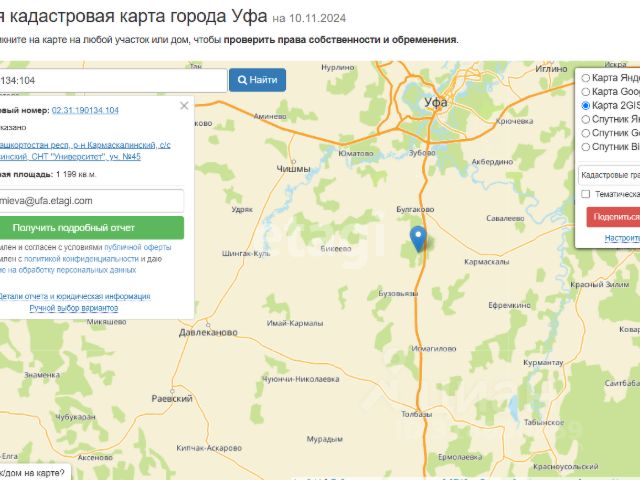Viewport: 640px width, 480px height.
Task: Click the email input field
Action: click(x=91, y=201)
